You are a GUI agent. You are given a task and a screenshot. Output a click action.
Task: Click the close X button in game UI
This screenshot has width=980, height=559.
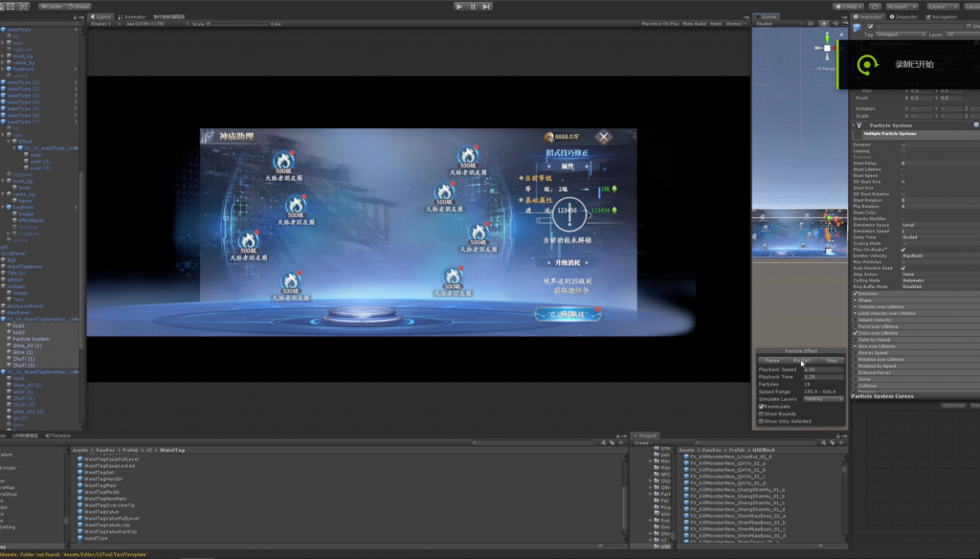click(603, 137)
